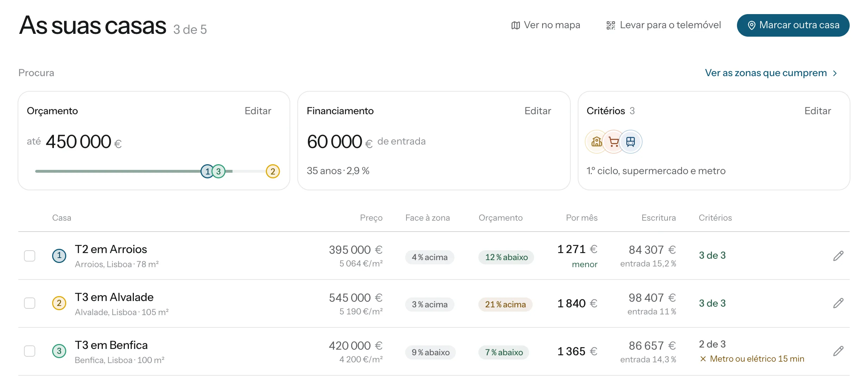This screenshot has width=868, height=387.
Task: Click budget slider marker 2 in yellow
Action: tap(273, 171)
